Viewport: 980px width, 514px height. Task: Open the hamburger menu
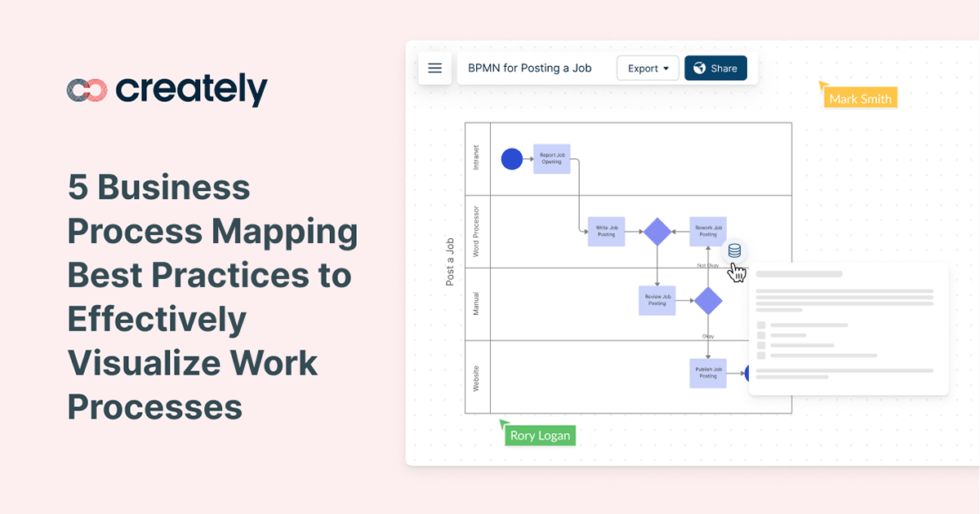[x=434, y=69]
